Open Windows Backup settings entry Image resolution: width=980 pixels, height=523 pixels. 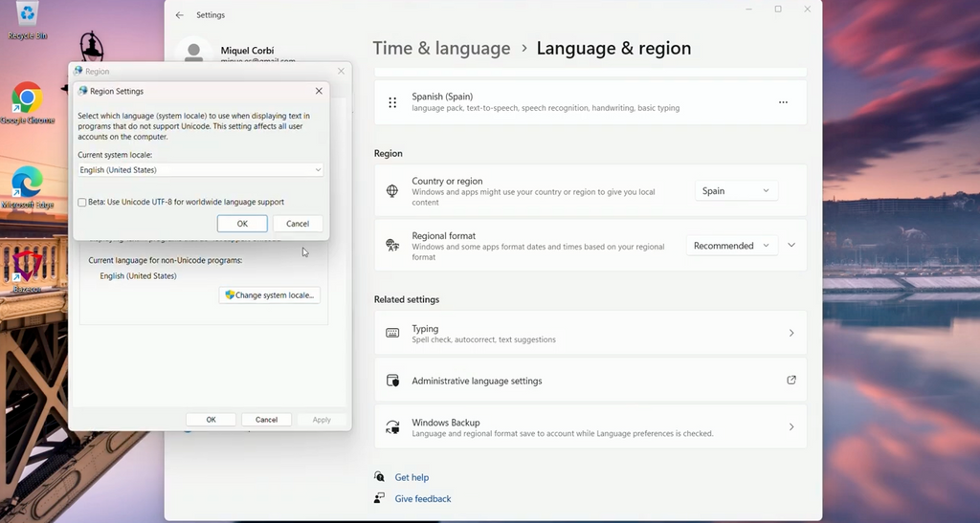tap(590, 427)
